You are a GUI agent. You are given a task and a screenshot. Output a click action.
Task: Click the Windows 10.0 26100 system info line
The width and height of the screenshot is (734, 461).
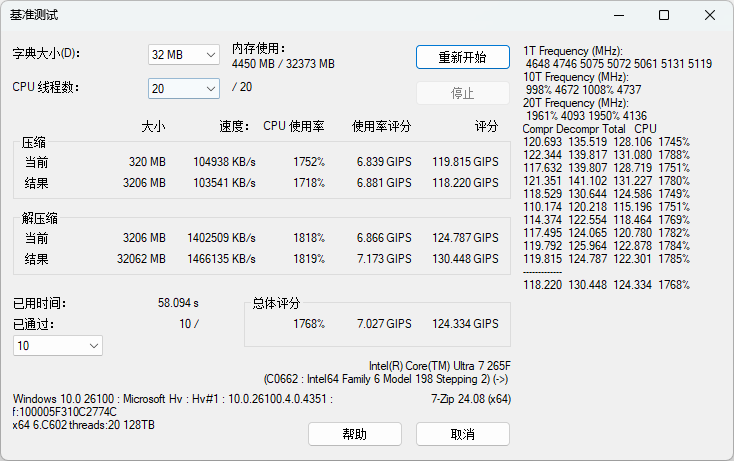(x=173, y=399)
